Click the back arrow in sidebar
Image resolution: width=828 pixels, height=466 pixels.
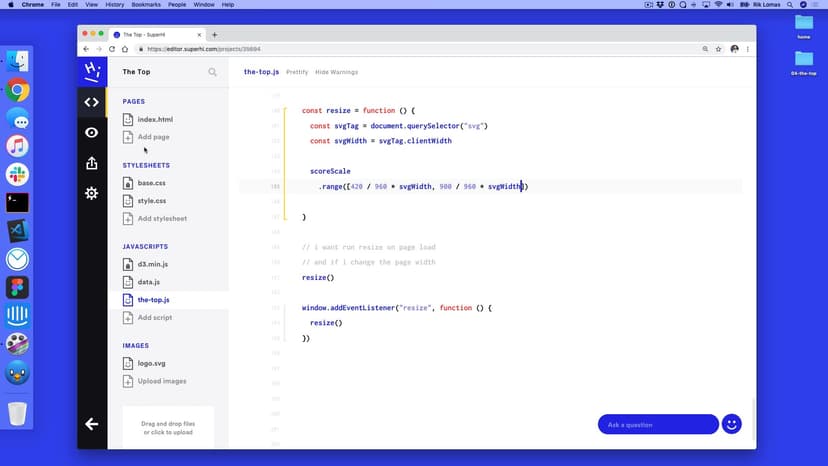coord(91,424)
